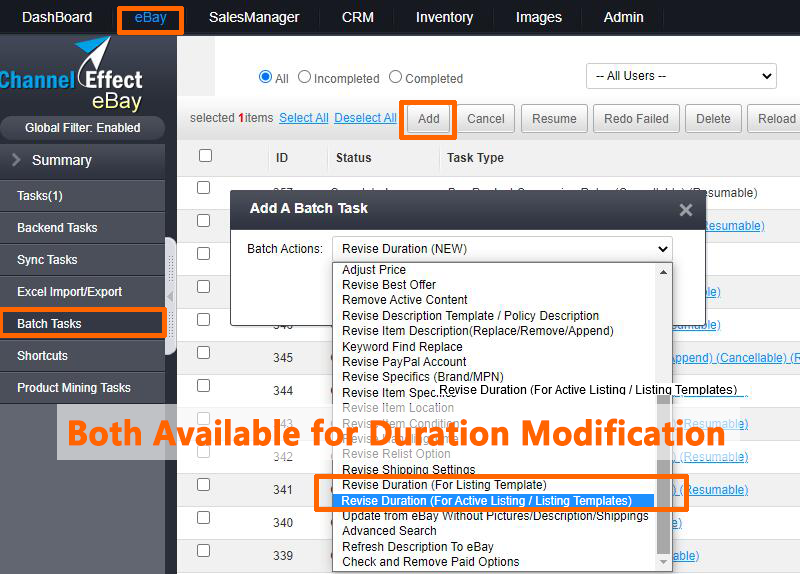The width and height of the screenshot is (800, 574).
Task: Click the dropdown list scrollbar thumb
Action: [x=663, y=475]
